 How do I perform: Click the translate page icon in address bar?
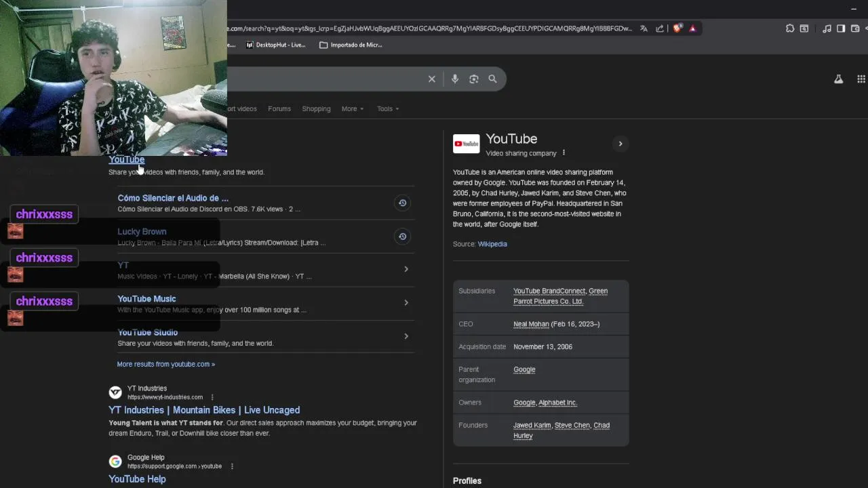pos(644,28)
